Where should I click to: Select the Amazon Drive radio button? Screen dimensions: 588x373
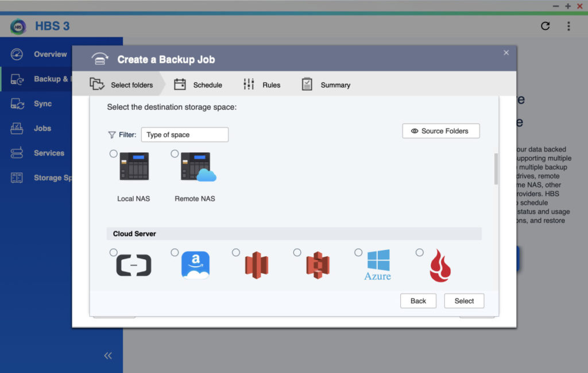pyautogui.click(x=175, y=252)
